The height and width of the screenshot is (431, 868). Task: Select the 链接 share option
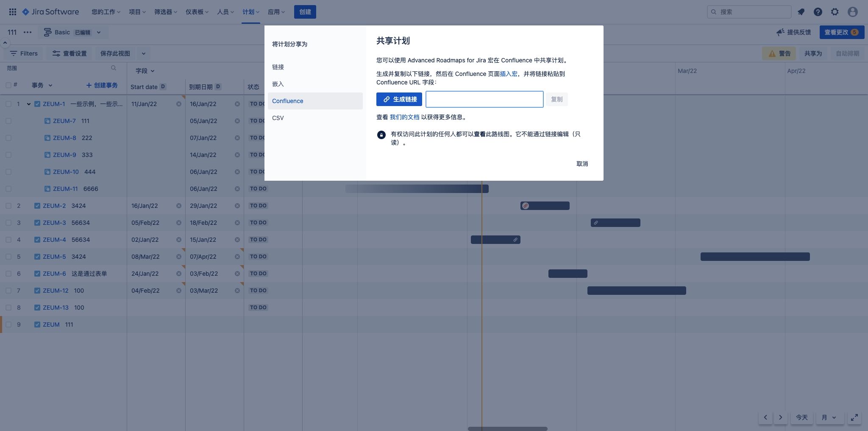point(315,67)
